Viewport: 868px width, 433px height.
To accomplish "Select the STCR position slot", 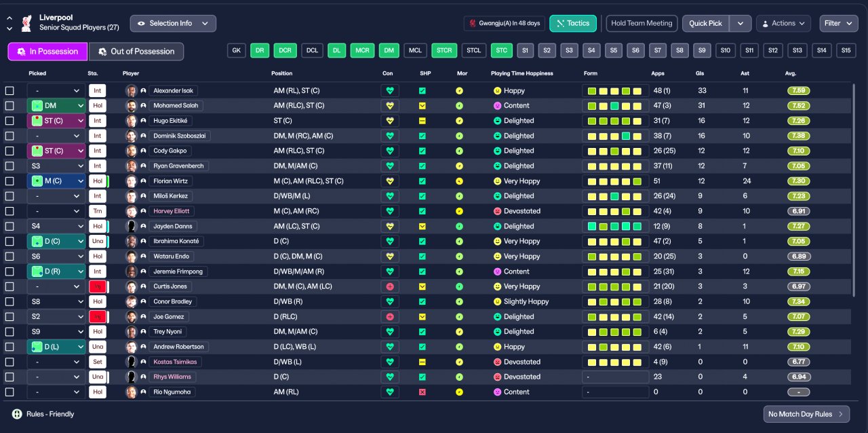I will tap(444, 50).
